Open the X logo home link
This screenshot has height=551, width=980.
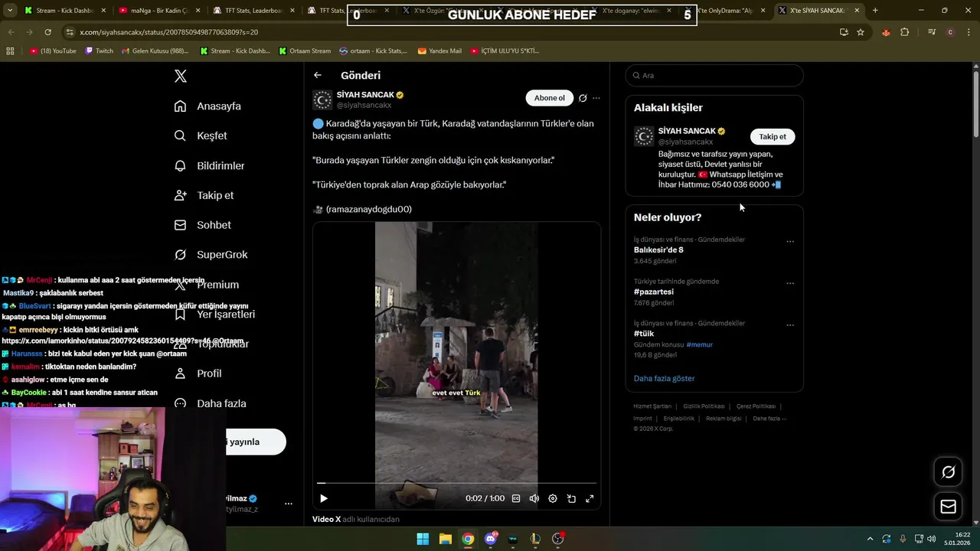[x=181, y=76]
